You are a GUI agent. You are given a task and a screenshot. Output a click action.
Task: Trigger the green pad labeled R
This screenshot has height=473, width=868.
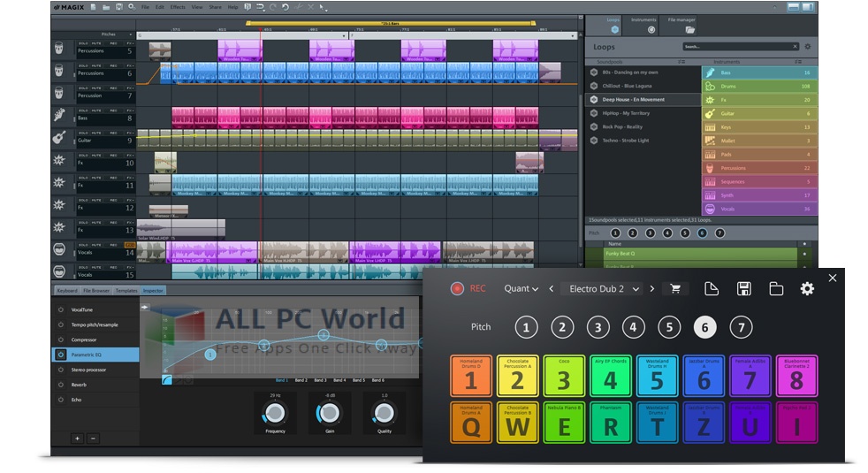coord(611,423)
